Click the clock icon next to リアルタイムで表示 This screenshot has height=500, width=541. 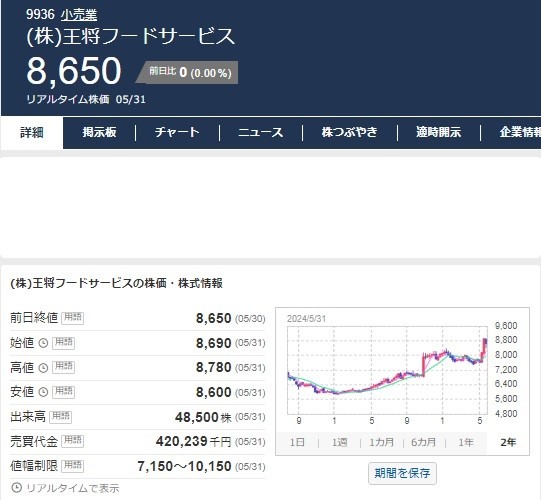point(17,488)
